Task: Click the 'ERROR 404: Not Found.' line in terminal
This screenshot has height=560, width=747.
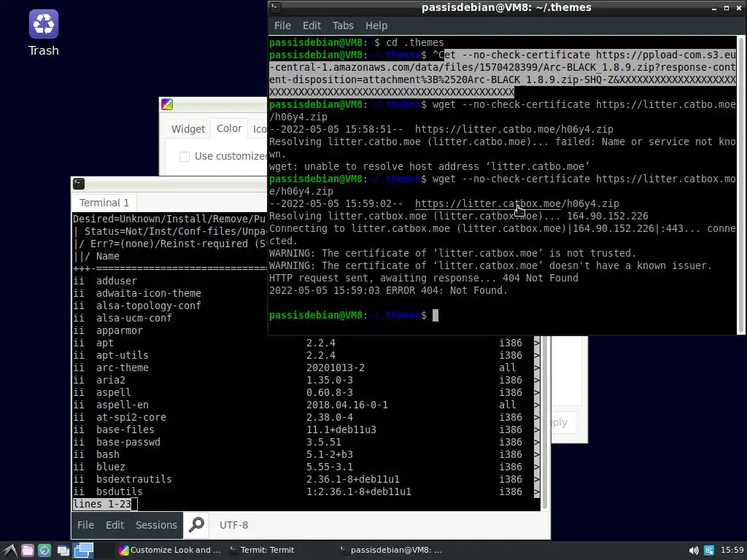Action: pos(388,290)
